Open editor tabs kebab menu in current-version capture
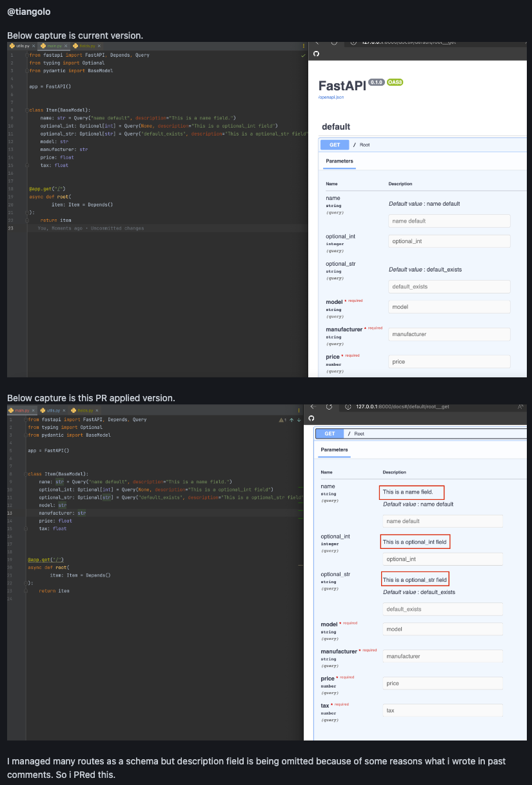This screenshot has width=532, height=785. [x=304, y=46]
